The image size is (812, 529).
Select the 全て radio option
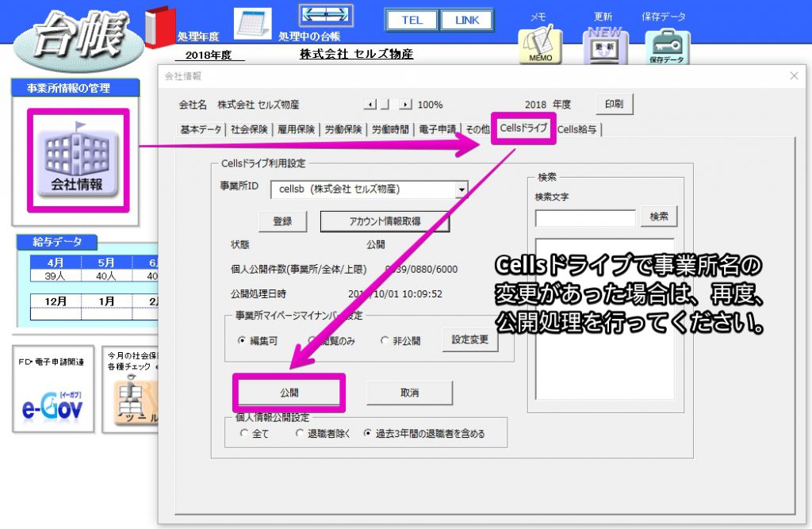coord(255,433)
